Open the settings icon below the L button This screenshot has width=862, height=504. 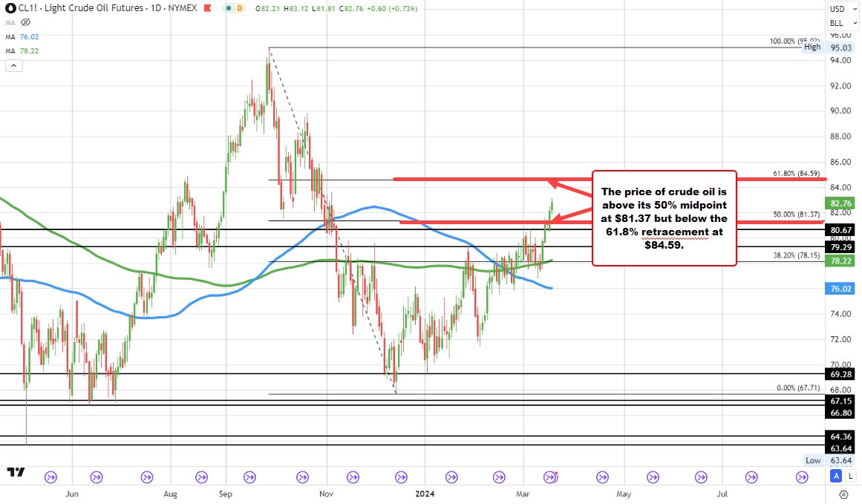click(843, 494)
